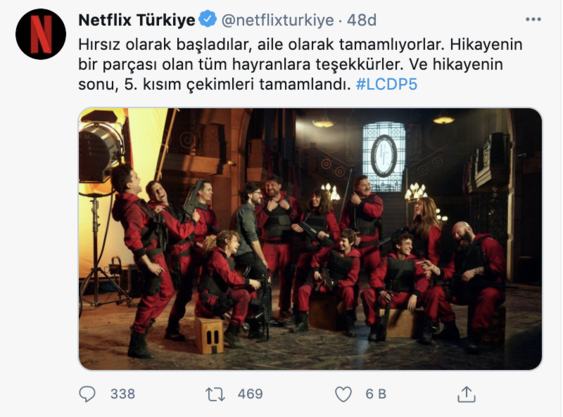Click the tweet line starting 'Hırsız olarak başladılar'
563x417 pixels.
[300, 45]
